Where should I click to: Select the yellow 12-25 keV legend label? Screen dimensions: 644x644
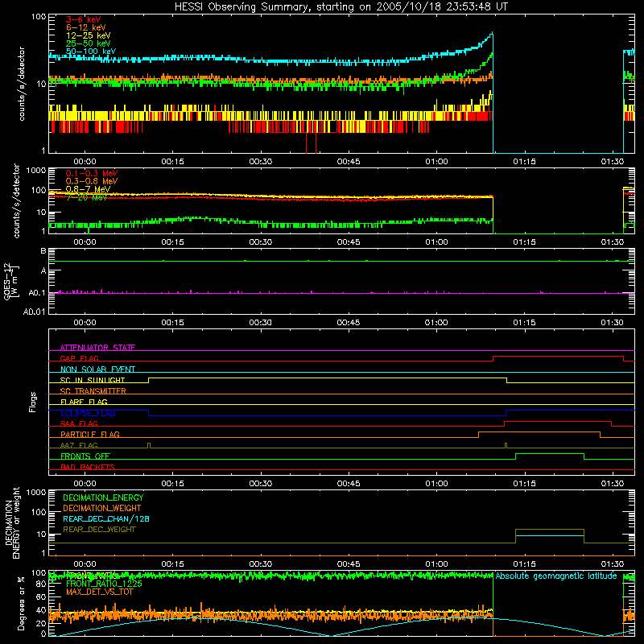[89, 35]
